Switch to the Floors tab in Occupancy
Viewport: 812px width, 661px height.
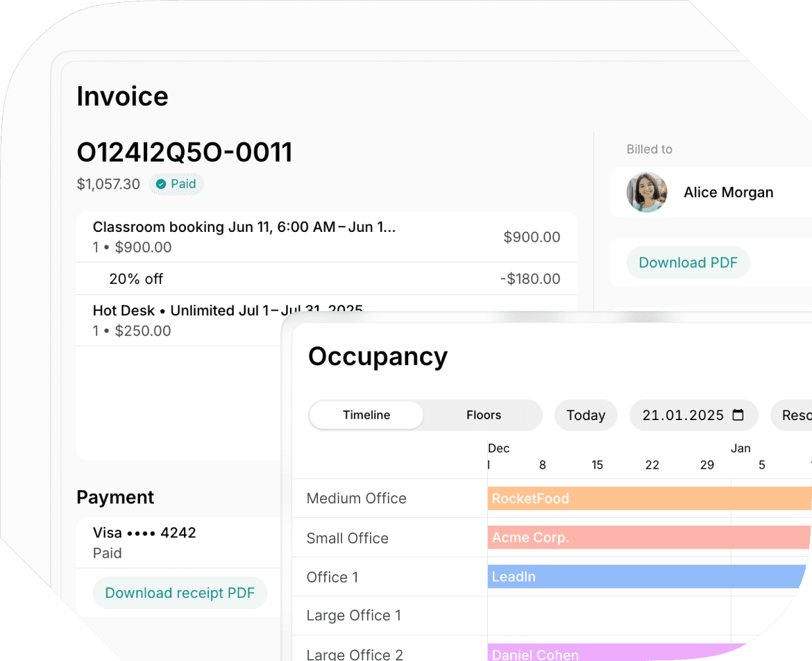483,415
